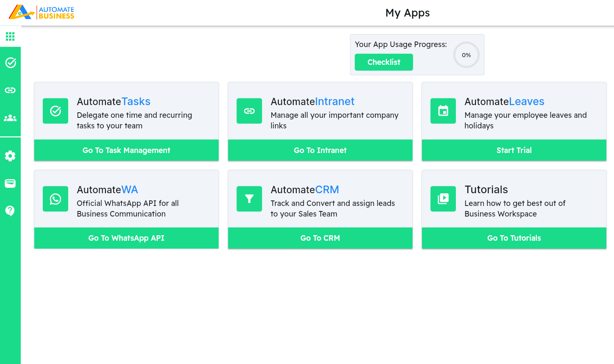Click 'Manage all your important company links' text
Screen dimensions: 614x364
click(x=335, y=120)
